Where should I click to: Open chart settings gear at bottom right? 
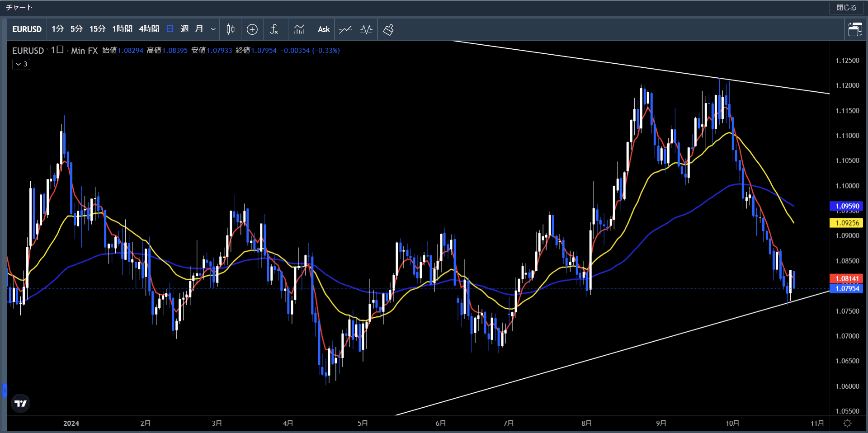tap(848, 423)
